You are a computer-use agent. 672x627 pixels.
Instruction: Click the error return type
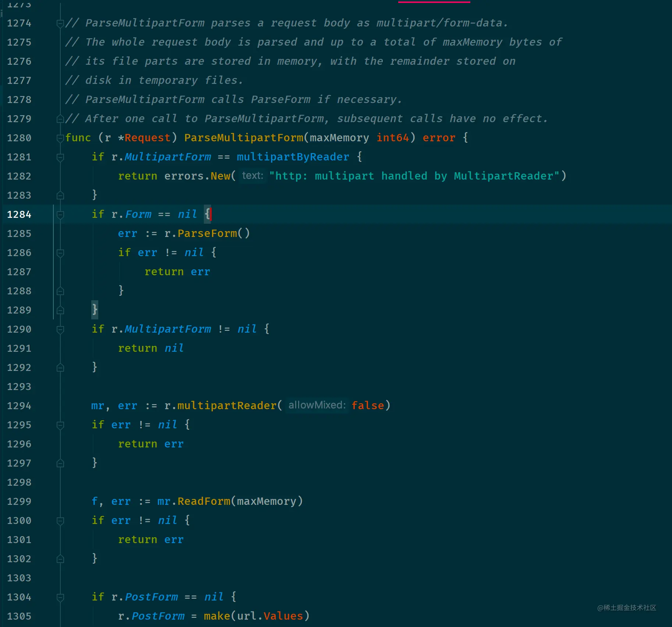click(439, 138)
